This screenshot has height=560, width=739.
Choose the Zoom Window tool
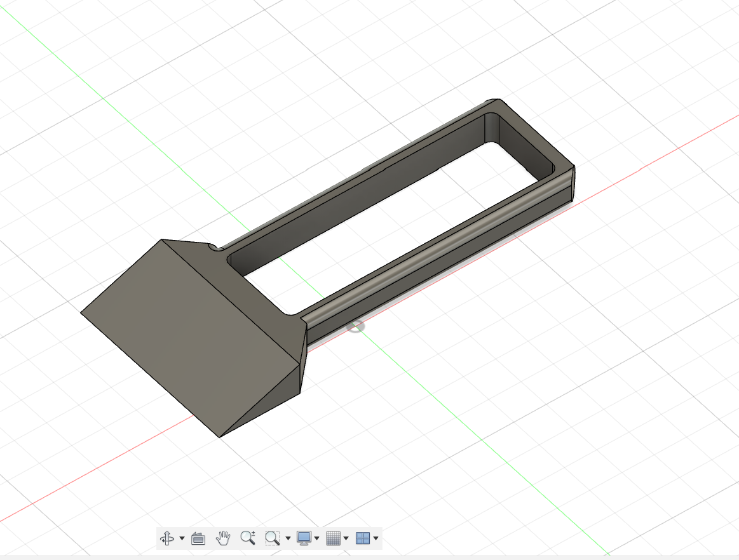tap(273, 538)
